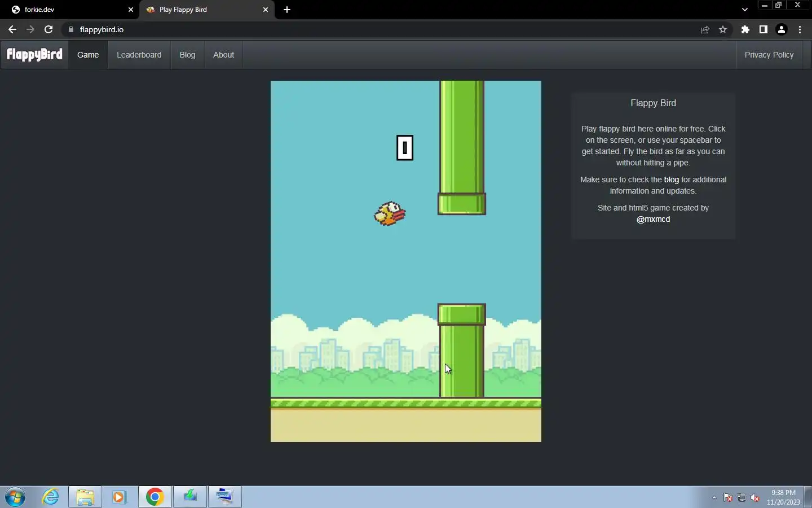This screenshot has width=812, height=508.
Task: Click the yellow bird in game
Action: click(390, 214)
